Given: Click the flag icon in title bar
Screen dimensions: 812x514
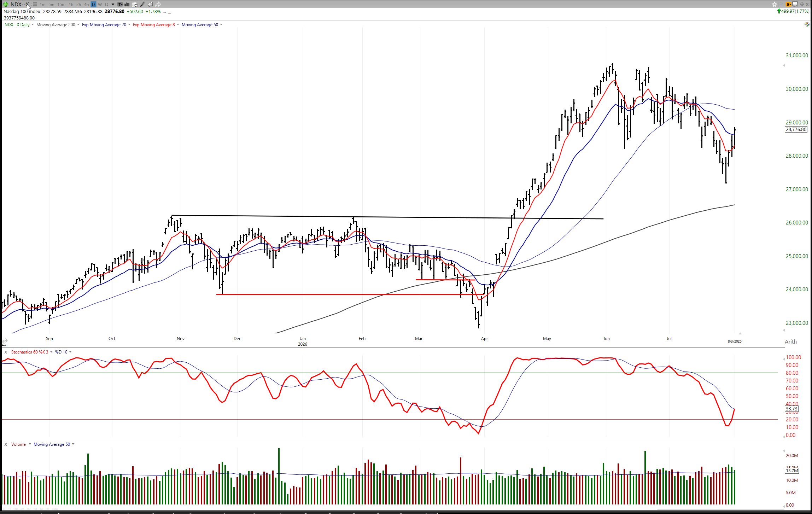Looking at the screenshot, I should (782, 5).
